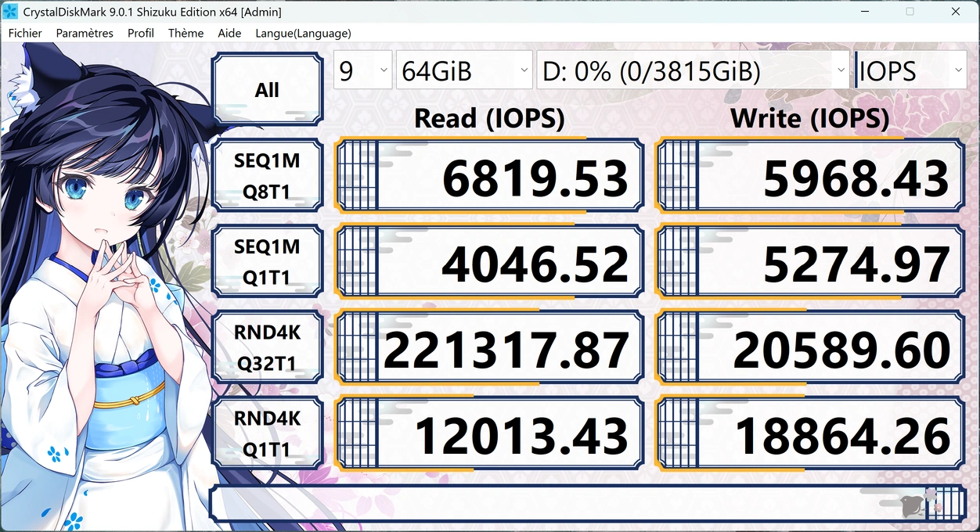Open the Langue(Language) menu
Viewport: 980px width, 532px height.
[x=303, y=33]
